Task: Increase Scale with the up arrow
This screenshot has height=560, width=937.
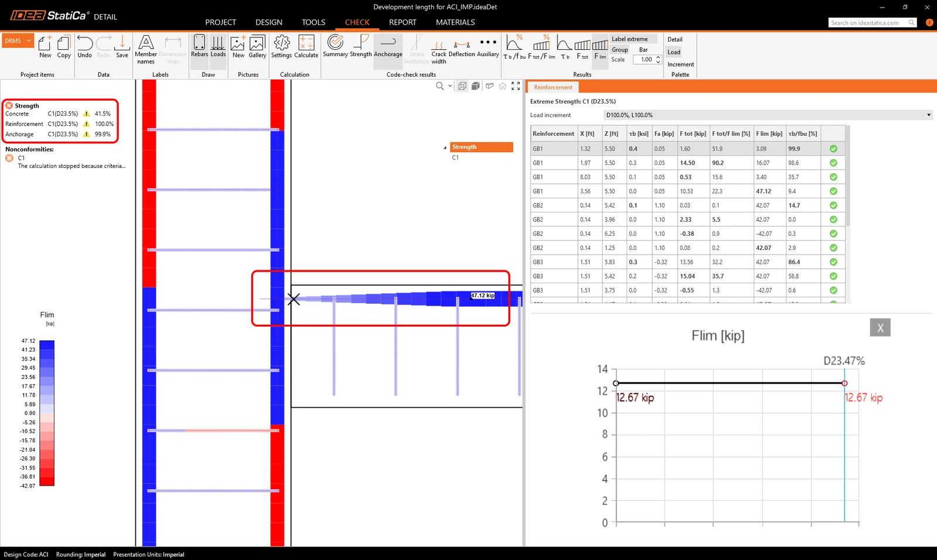Action: pyautogui.click(x=659, y=57)
